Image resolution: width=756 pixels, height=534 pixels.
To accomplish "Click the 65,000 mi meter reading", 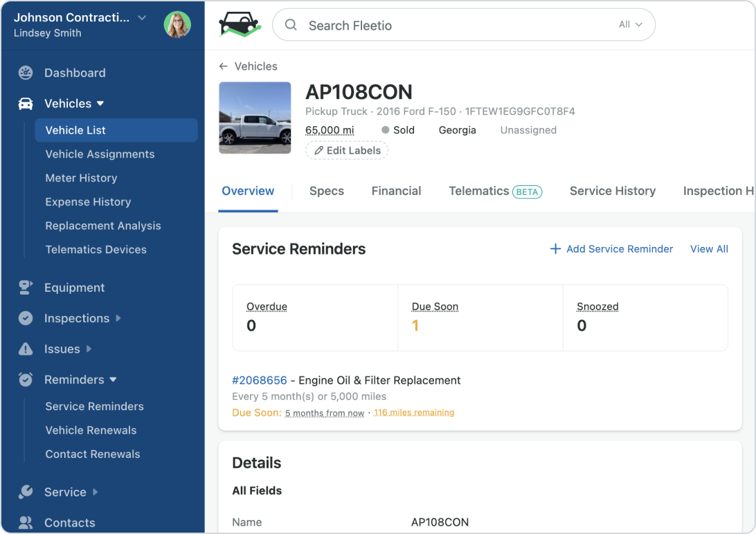I will pos(330,130).
